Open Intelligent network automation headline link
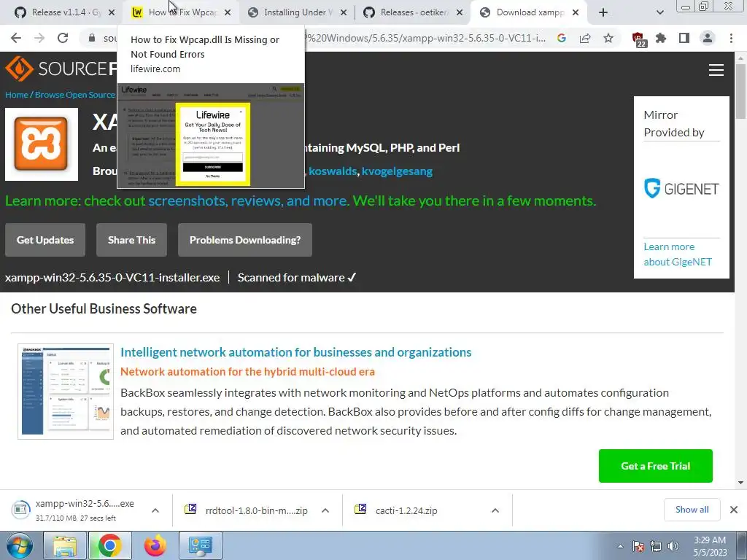The image size is (747, 560). pyautogui.click(x=296, y=352)
